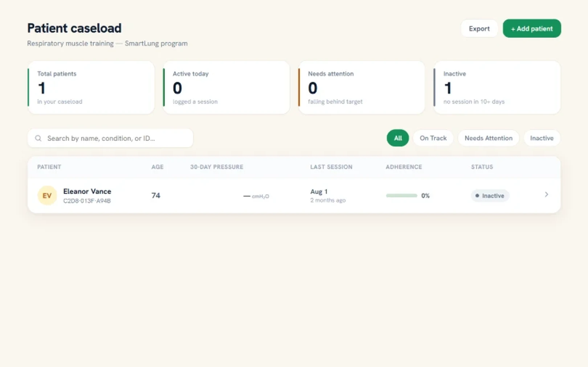Add a new patient
588x367 pixels.
tap(532, 29)
